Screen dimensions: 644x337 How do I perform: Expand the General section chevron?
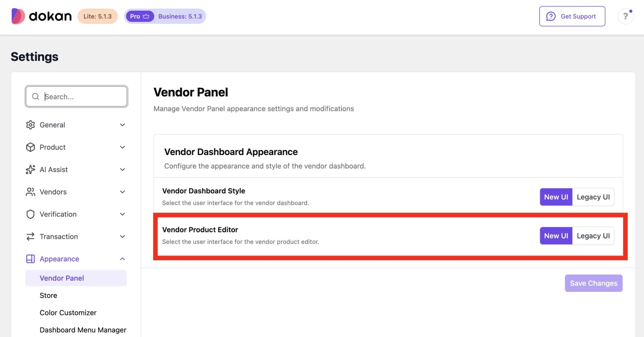(x=122, y=125)
